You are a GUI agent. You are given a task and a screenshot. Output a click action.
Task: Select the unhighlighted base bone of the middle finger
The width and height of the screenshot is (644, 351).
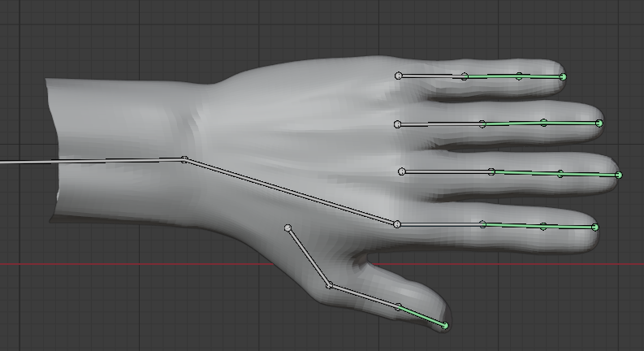[447, 171]
